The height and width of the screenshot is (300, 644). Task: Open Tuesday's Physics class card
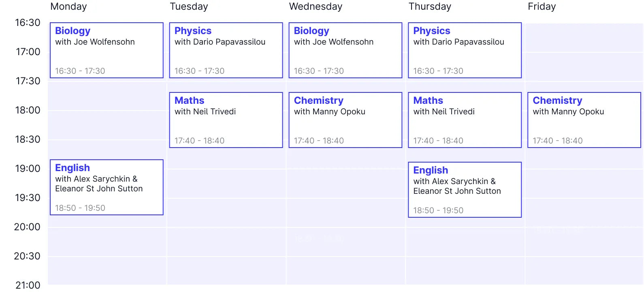pyautogui.click(x=225, y=50)
